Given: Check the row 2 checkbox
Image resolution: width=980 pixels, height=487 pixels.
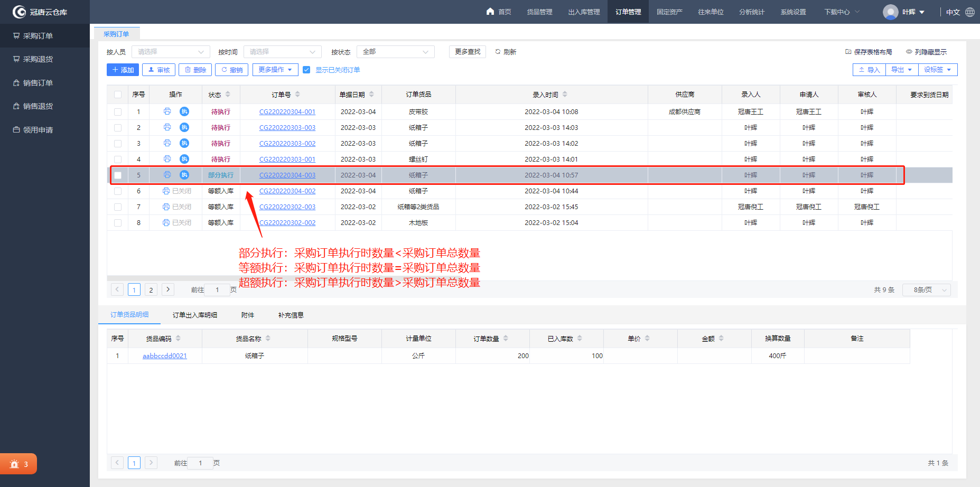Looking at the screenshot, I should 118,128.
